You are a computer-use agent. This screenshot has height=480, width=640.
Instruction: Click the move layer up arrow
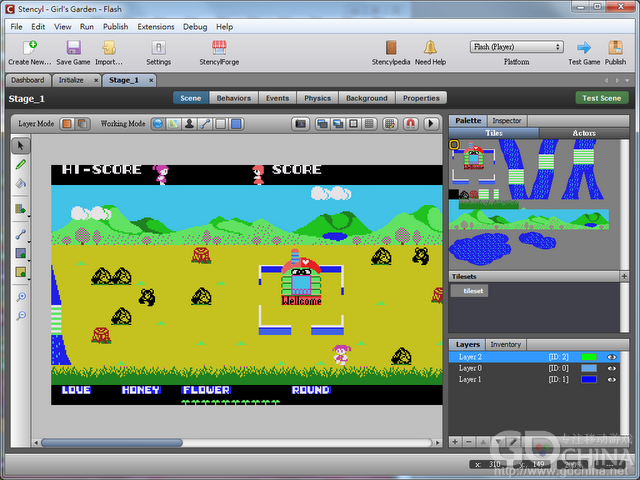coord(483,442)
